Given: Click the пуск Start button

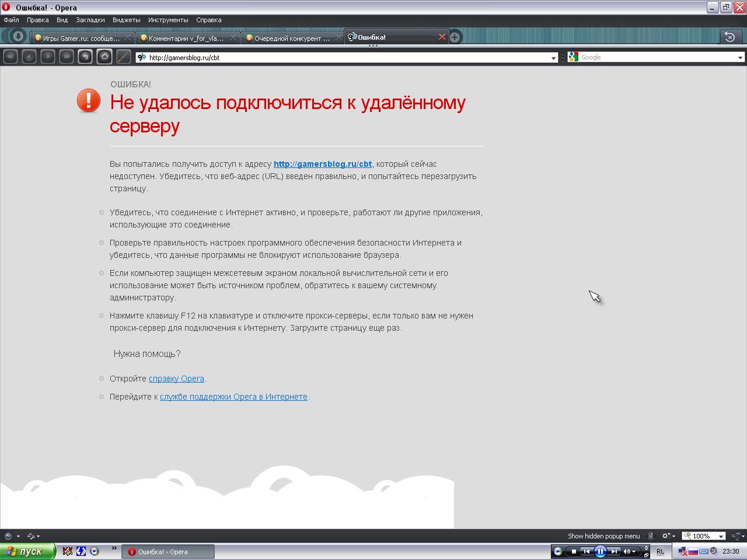Looking at the screenshot, I should click(x=28, y=551).
